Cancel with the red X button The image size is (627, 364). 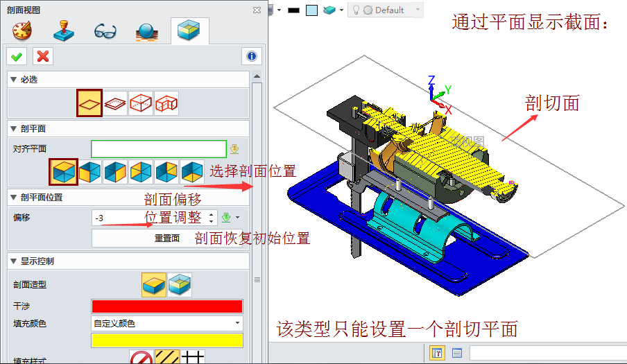pos(42,56)
